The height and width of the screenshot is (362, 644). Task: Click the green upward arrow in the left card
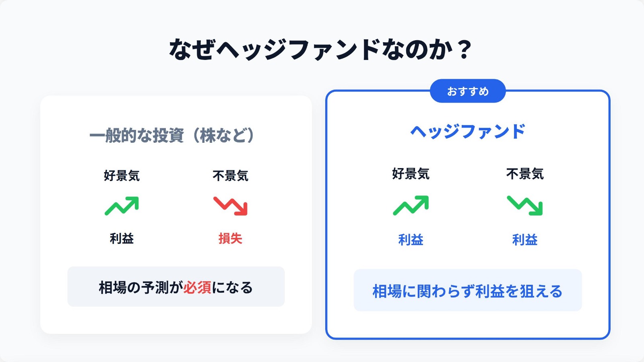tap(122, 206)
